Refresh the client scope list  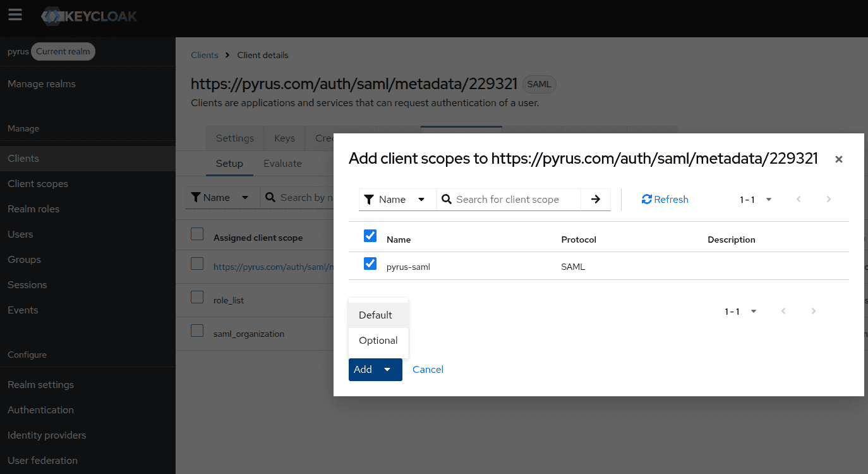pos(665,199)
